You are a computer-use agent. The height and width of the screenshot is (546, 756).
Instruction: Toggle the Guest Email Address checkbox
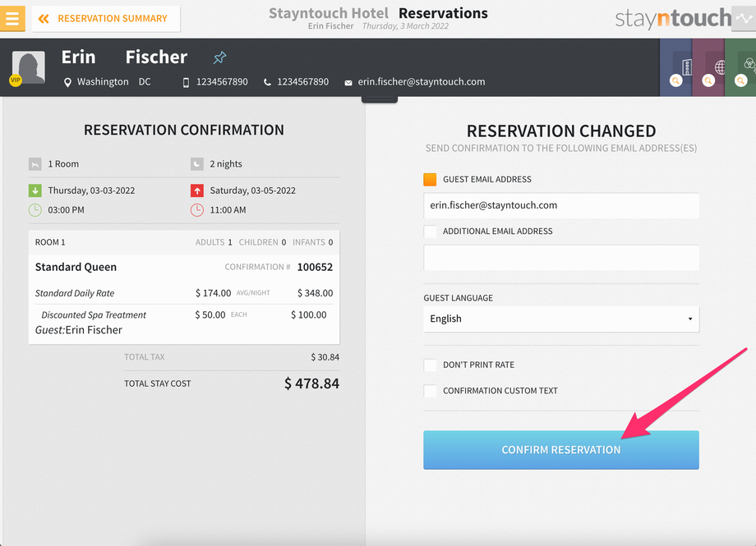click(430, 179)
